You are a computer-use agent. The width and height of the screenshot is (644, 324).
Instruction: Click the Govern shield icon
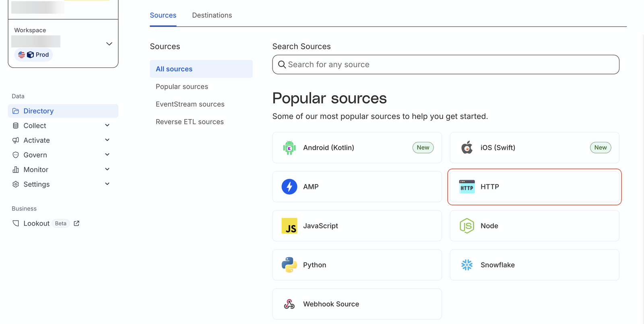(x=16, y=155)
